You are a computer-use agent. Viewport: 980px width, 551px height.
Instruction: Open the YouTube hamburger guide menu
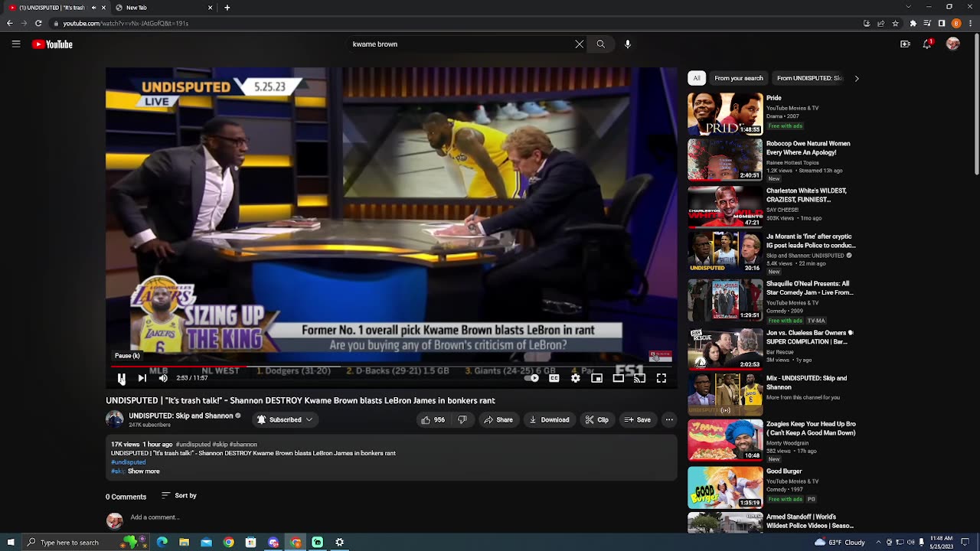(x=16, y=44)
